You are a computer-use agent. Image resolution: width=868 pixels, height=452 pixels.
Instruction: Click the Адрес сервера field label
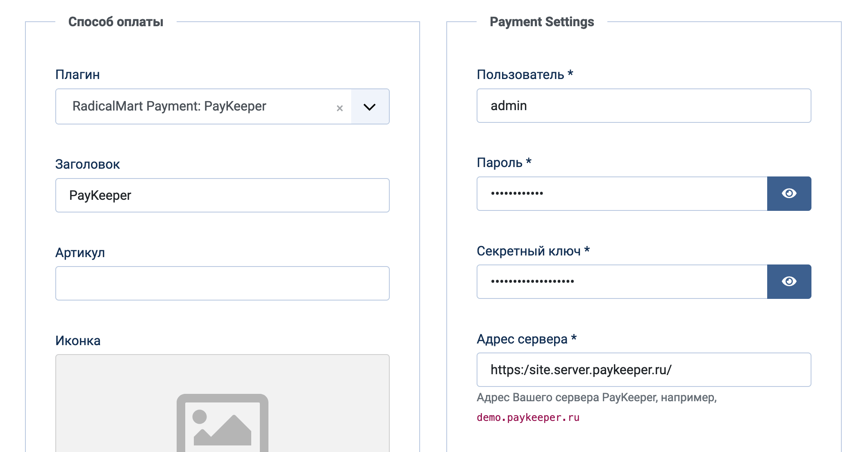522,339
